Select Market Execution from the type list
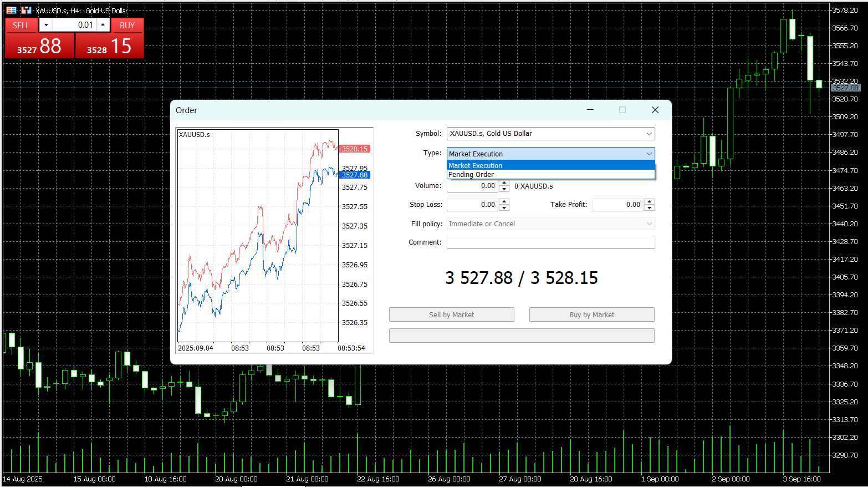The image size is (868, 487). coord(550,165)
